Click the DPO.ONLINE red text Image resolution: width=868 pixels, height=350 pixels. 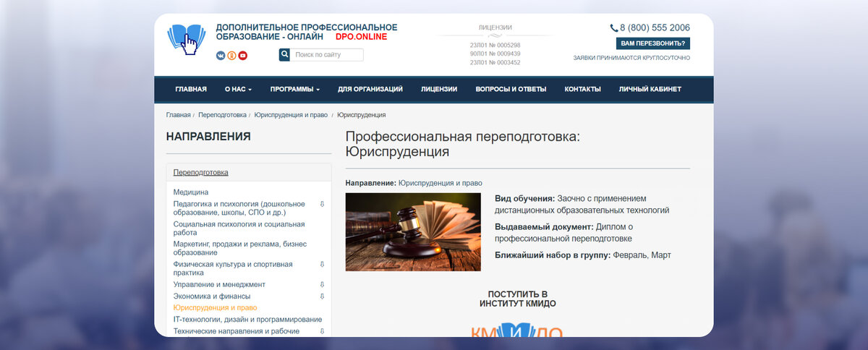click(x=361, y=37)
